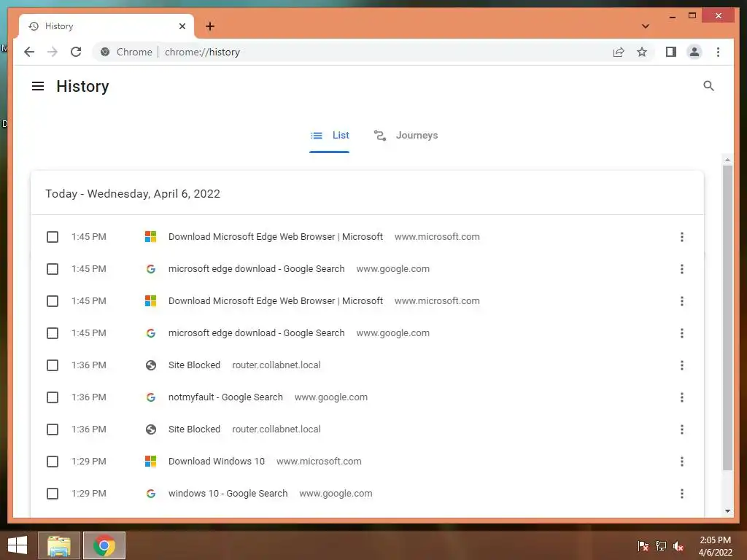Click the forward navigation arrow
Viewport: 747px width, 560px height.
point(53,52)
